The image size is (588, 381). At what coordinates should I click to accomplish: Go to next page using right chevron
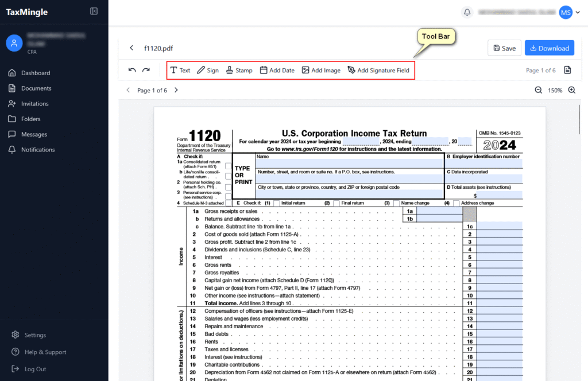tap(176, 90)
